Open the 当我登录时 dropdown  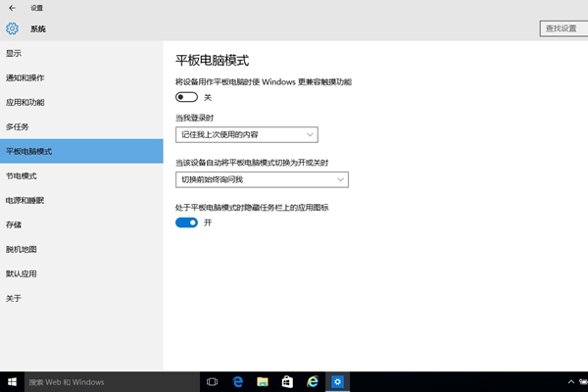[247, 134]
